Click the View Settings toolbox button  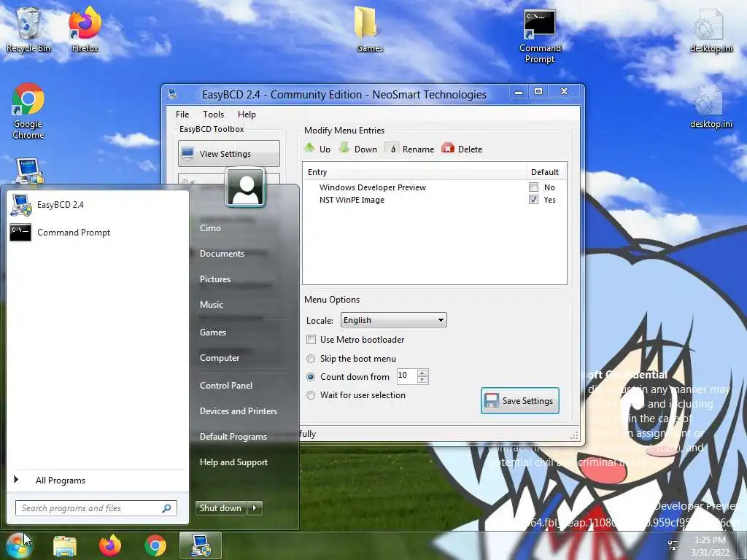[x=228, y=153]
